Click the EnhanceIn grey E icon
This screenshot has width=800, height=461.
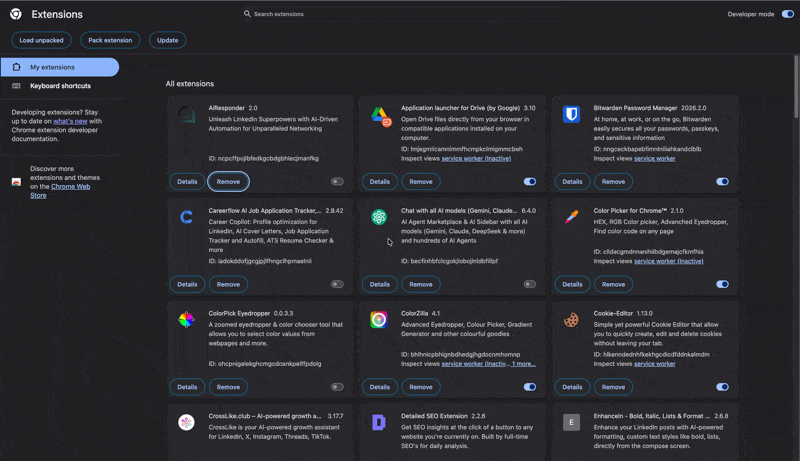(571, 422)
